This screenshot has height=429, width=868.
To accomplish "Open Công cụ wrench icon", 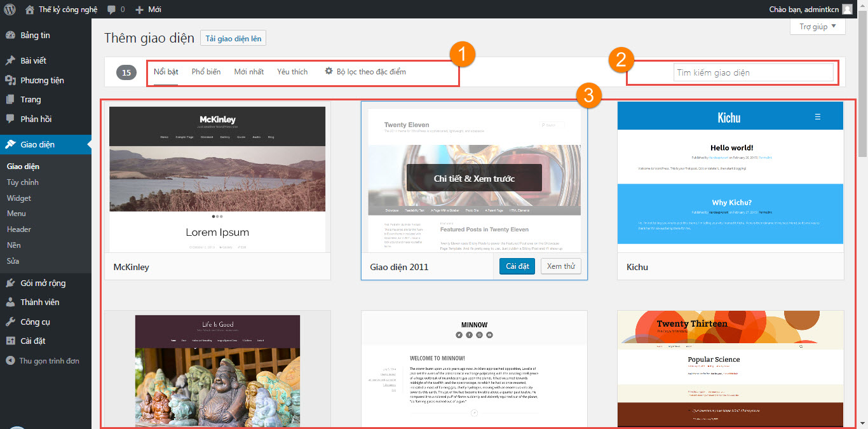I will click(10, 322).
